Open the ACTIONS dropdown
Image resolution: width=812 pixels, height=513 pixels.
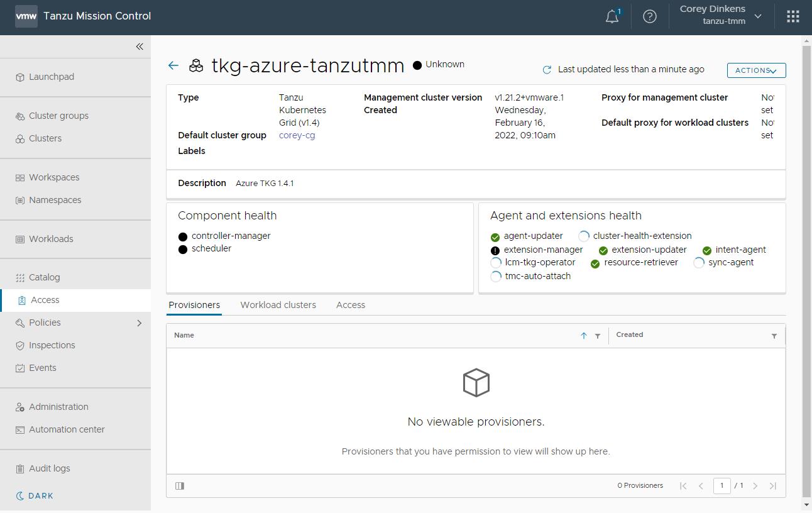(757, 70)
